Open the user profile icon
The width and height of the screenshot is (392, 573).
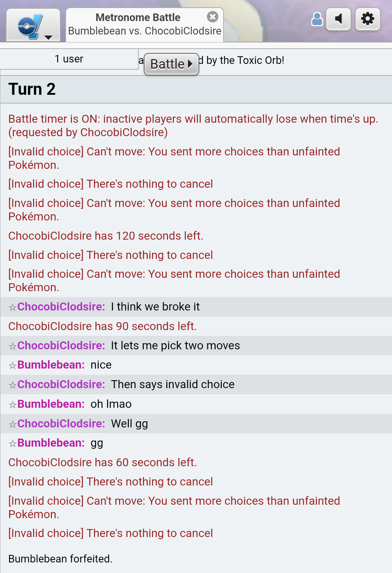317,19
